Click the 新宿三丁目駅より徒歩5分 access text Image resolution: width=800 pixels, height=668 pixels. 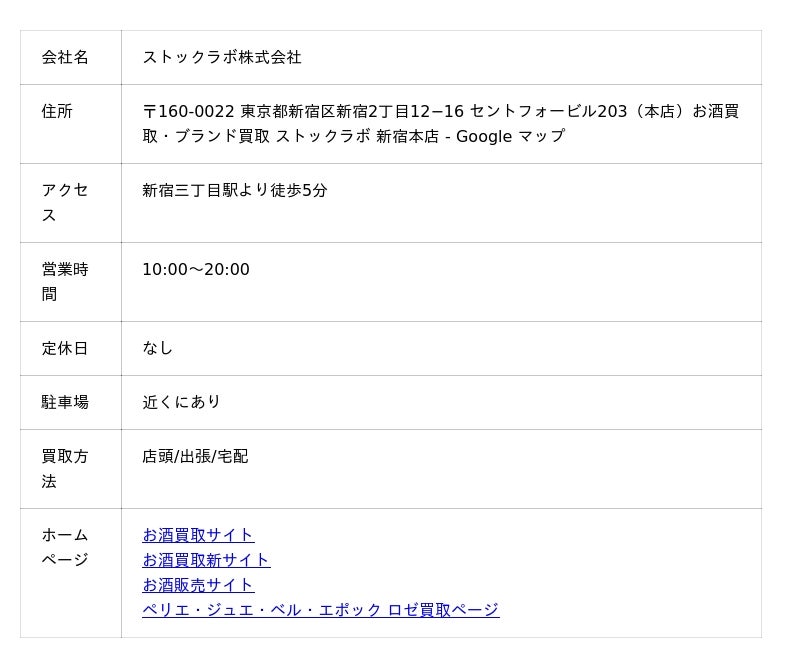[235, 190]
